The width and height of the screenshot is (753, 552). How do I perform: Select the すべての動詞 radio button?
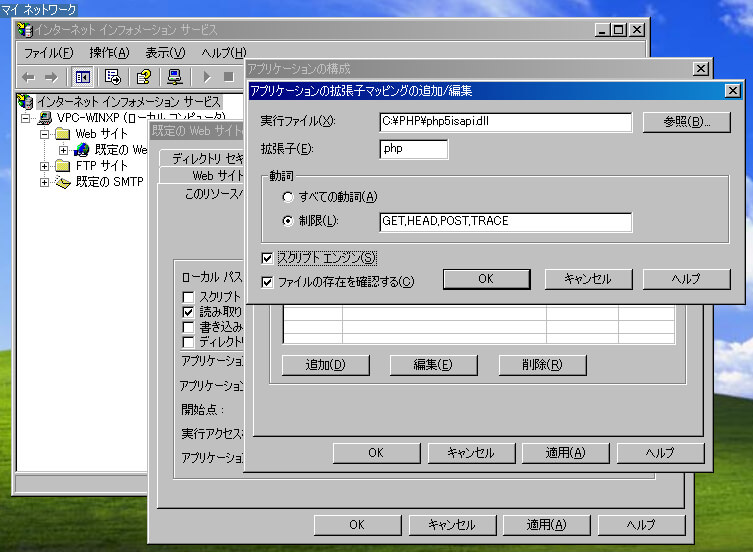[x=289, y=196]
